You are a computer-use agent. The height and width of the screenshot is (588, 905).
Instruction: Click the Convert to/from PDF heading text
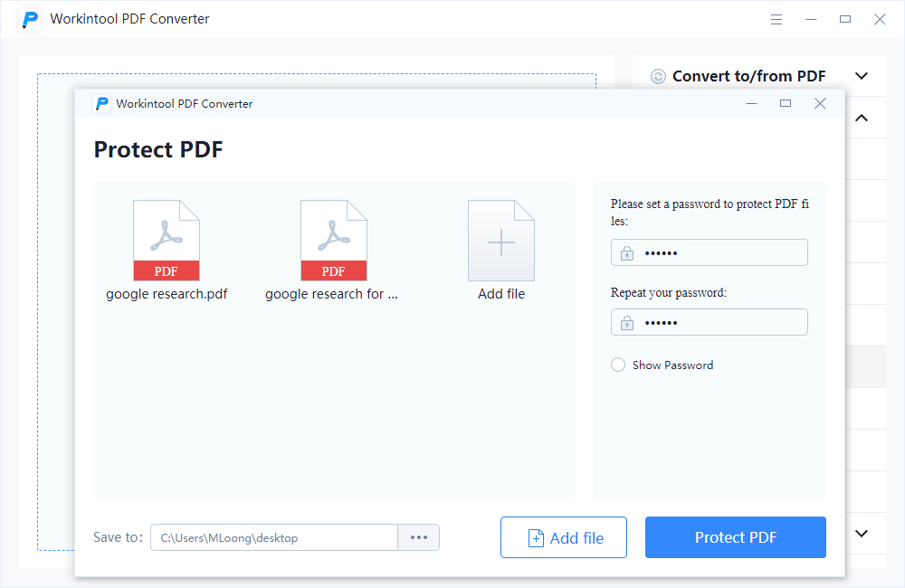(748, 76)
